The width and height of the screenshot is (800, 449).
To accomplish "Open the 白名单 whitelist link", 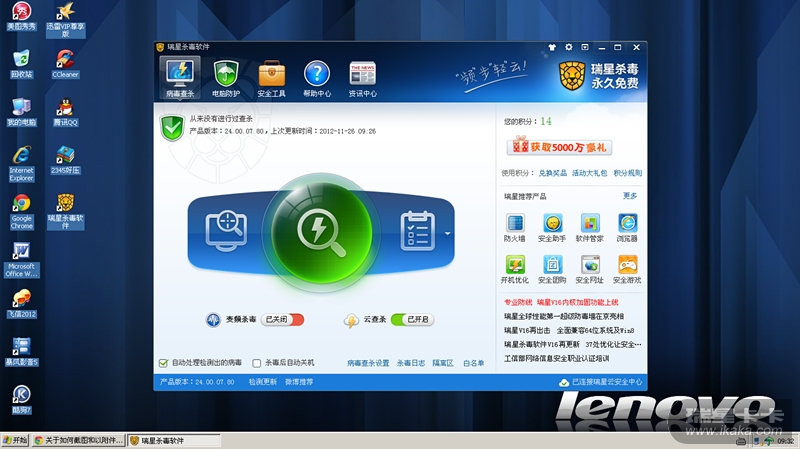I will pyautogui.click(x=473, y=363).
